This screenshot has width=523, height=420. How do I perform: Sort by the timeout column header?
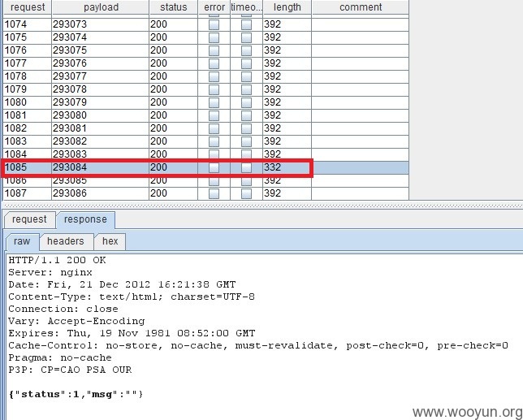click(247, 7)
